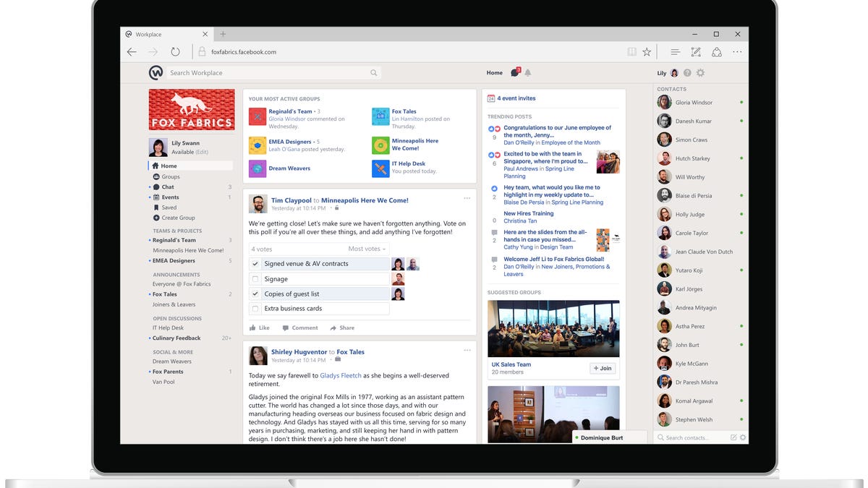Click the search magnifier icon
The width and height of the screenshot is (868, 488).
coord(373,73)
